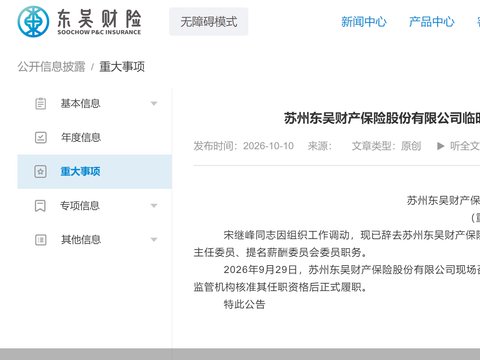Click the 专项信息 bookmark icon
Screen dimensions: 480x360
40,206
